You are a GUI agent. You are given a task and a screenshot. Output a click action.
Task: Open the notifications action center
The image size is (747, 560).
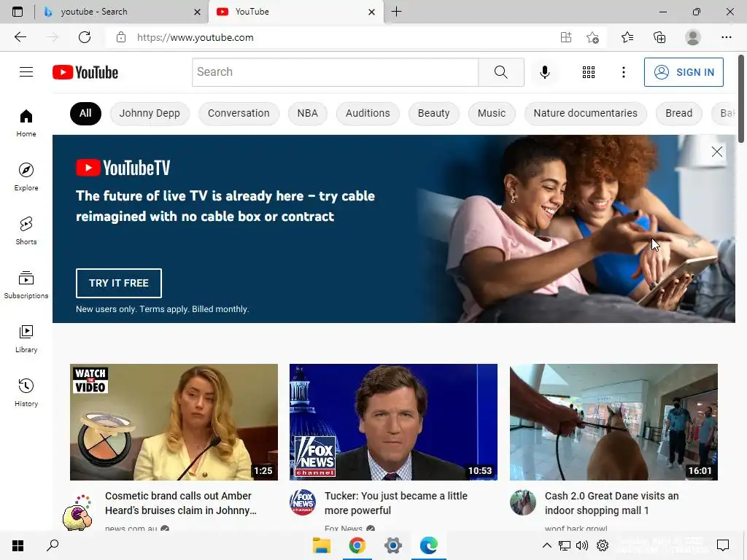(x=723, y=545)
